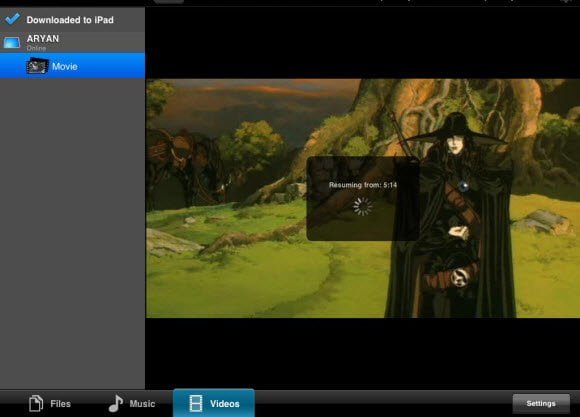Click the blue checkmark beside Downloaded to iPad
The width and height of the screenshot is (580, 417).
coord(13,19)
